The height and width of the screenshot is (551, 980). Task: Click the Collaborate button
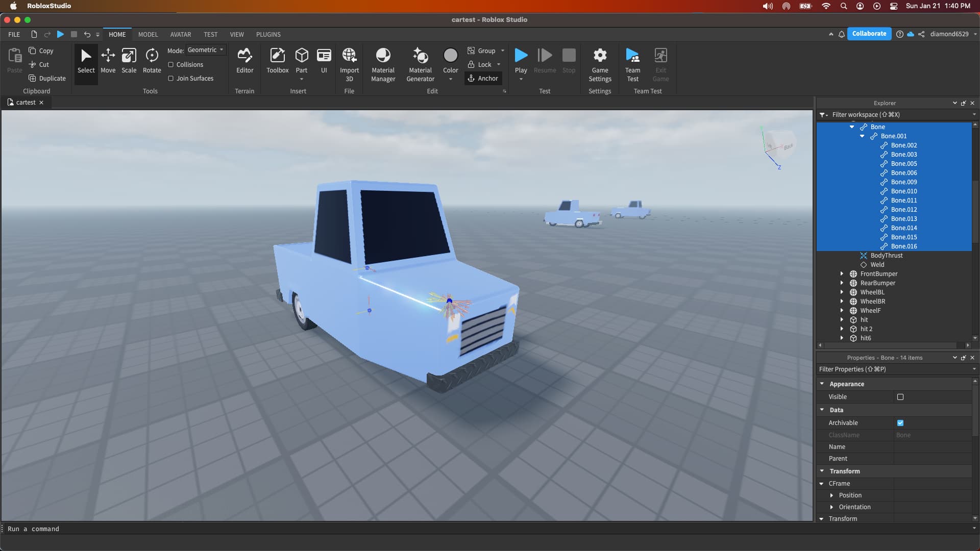pos(869,34)
